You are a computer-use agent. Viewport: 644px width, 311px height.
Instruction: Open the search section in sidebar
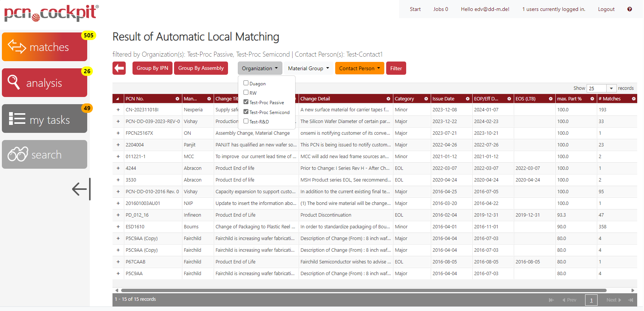(45, 154)
